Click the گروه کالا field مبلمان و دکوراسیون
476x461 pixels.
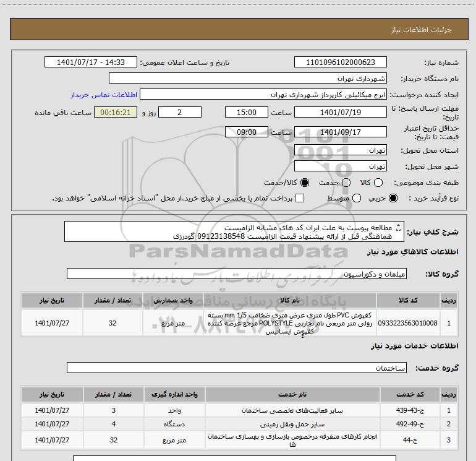[237, 274]
